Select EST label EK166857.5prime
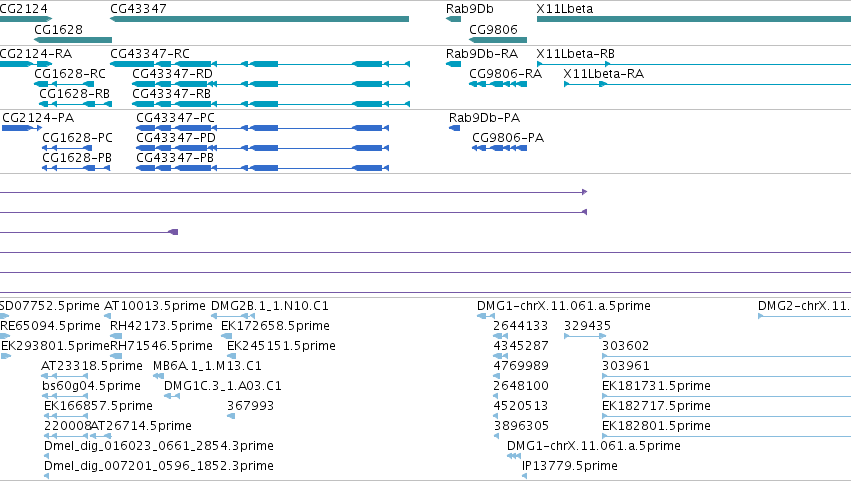851x481 pixels. 98,406
